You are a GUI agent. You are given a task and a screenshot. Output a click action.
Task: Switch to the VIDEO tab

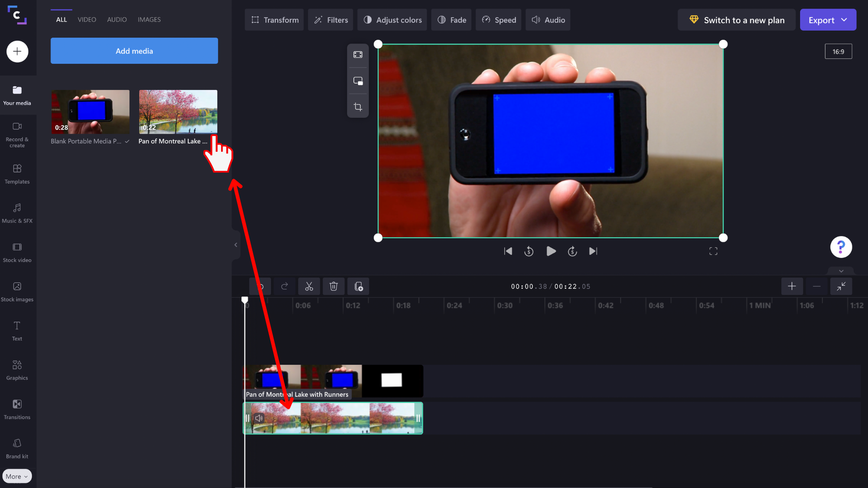coord(86,19)
